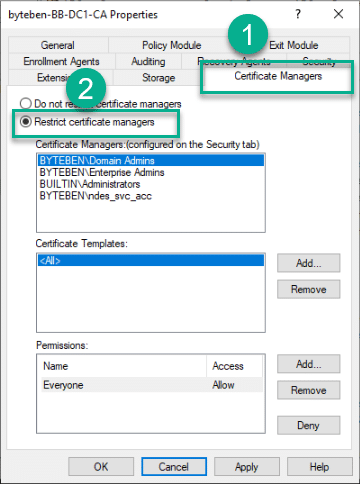This screenshot has width=360, height=484.
Task: Click Add next to Permissions list
Action: pos(309,364)
